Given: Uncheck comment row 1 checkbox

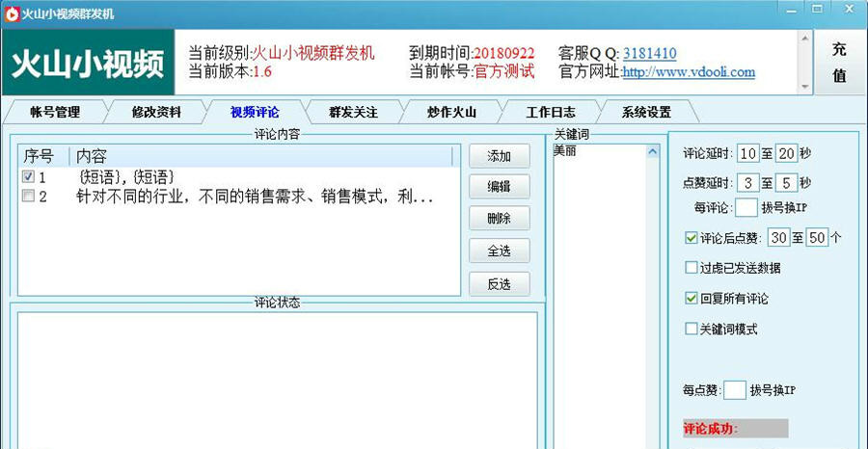Looking at the screenshot, I should click(28, 177).
